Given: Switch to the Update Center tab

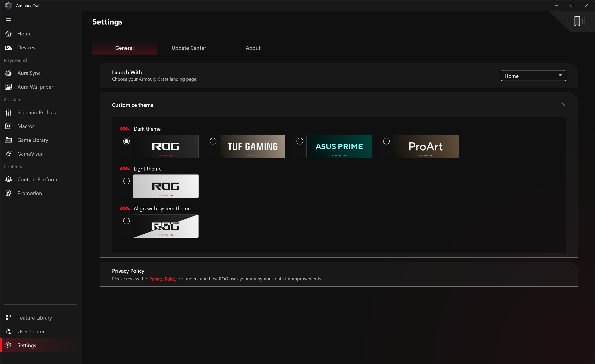Looking at the screenshot, I should point(189,48).
